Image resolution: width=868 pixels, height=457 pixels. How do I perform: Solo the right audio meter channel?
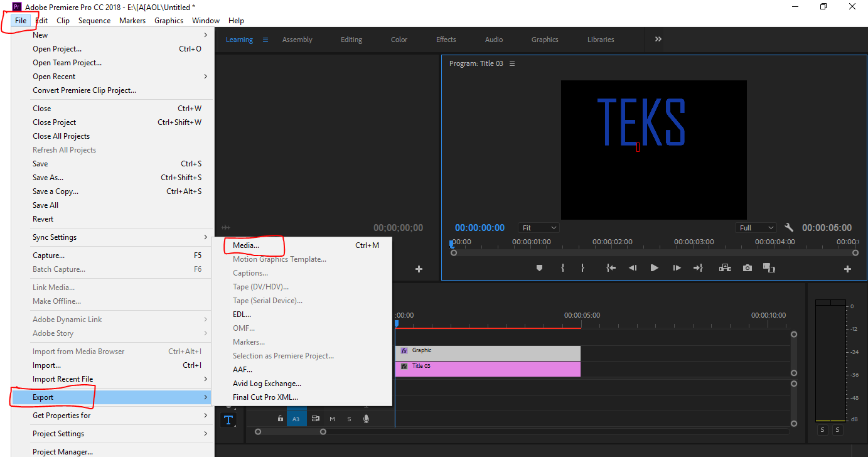coord(839,430)
